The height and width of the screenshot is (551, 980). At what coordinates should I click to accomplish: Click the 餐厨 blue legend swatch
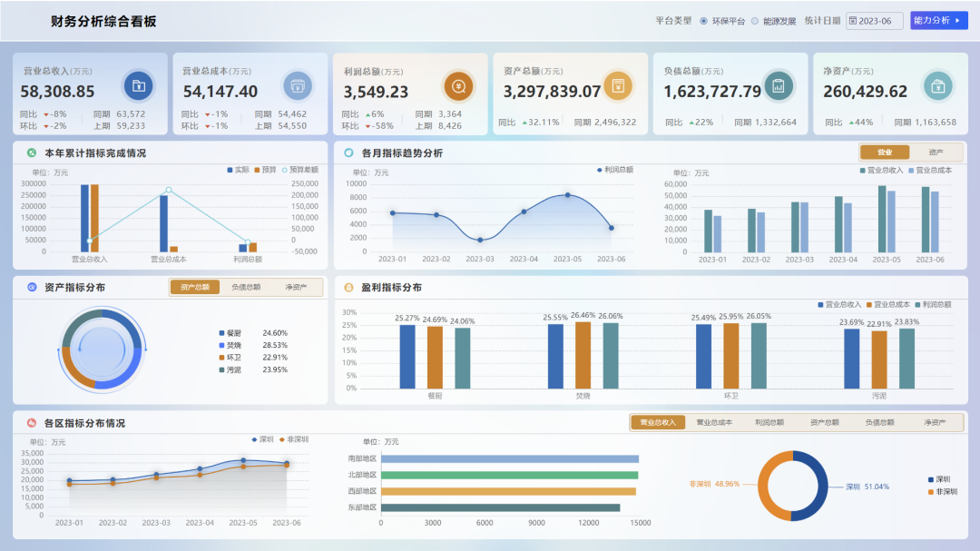click(x=221, y=333)
